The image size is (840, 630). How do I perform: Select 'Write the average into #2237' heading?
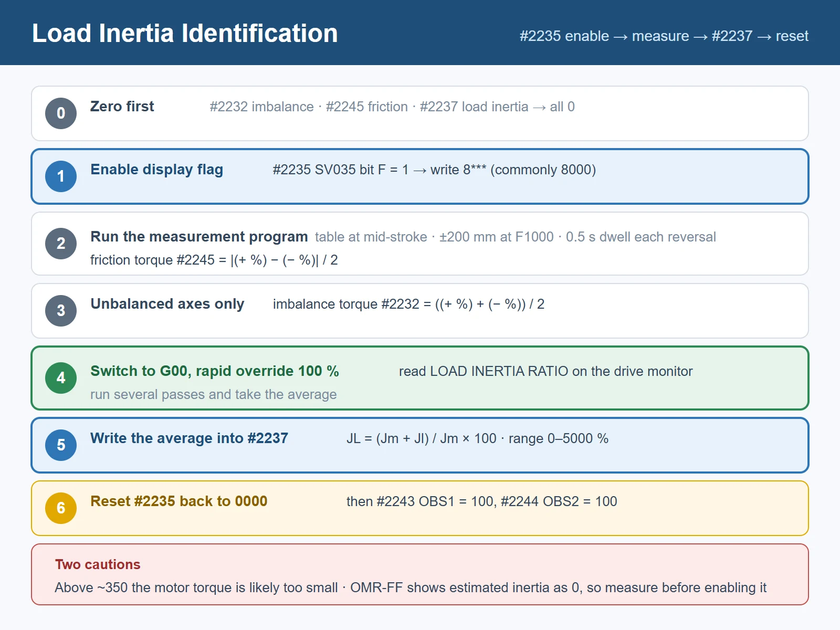point(189,438)
